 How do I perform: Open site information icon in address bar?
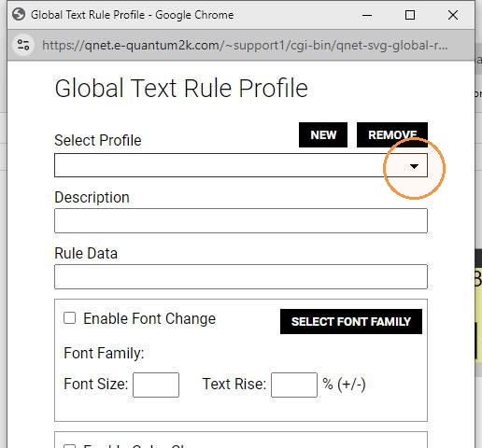23,45
